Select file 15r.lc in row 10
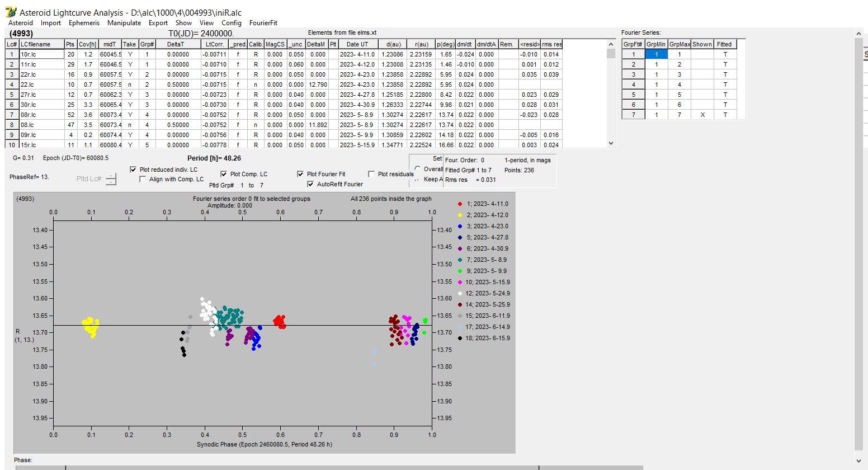 tap(42, 144)
